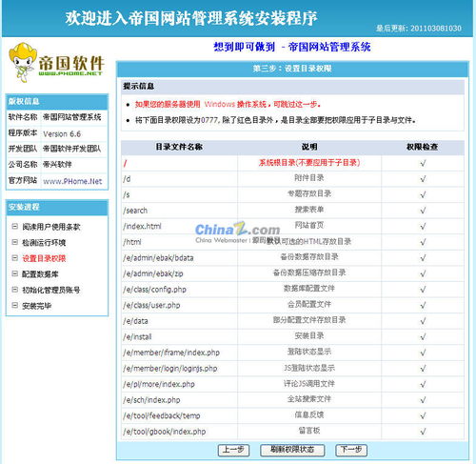476x464 pixels.
Task: Select the 配置数据库 step text
Action: (x=40, y=274)
